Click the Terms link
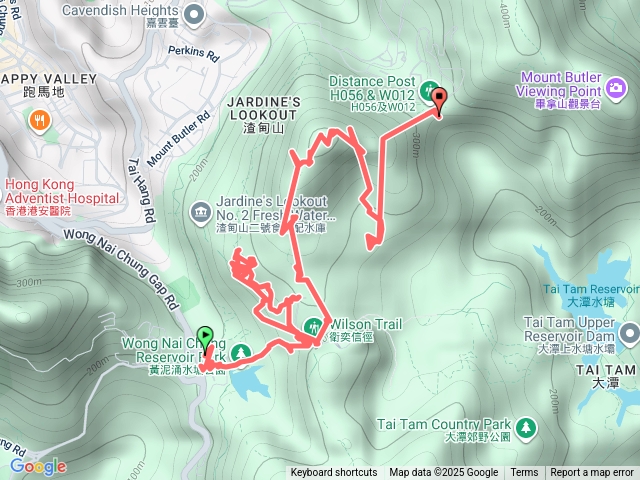 click(x=524, y=473)
